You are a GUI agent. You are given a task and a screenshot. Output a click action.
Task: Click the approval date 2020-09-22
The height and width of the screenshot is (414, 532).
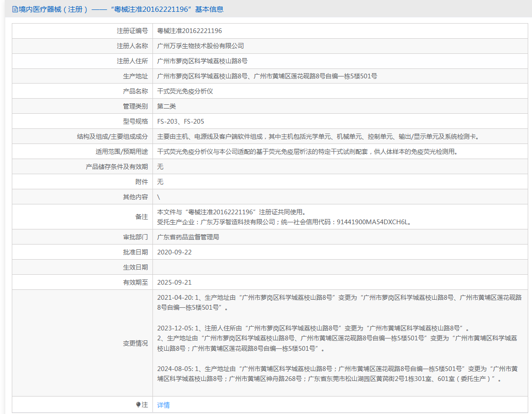click(x=174, y=252)
